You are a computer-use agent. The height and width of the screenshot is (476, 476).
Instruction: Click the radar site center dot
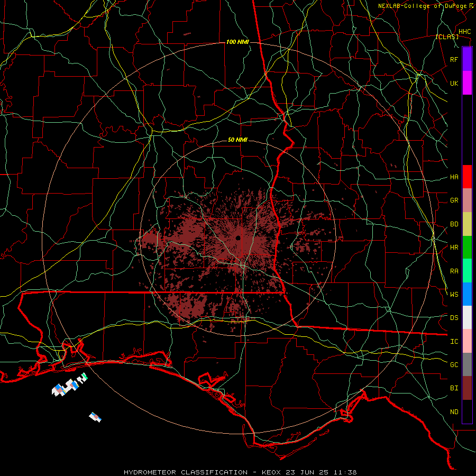[x=238, y=237]
